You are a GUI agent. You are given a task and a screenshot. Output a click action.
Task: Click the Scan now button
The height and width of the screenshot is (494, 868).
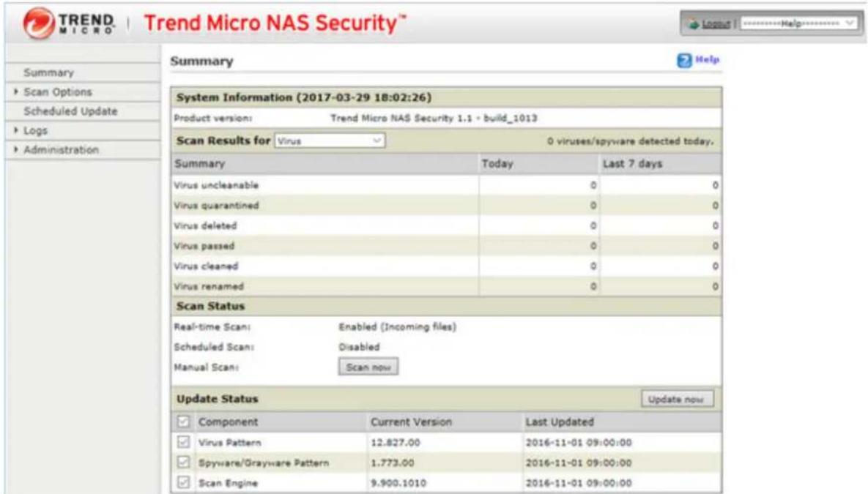pos(368,367)
